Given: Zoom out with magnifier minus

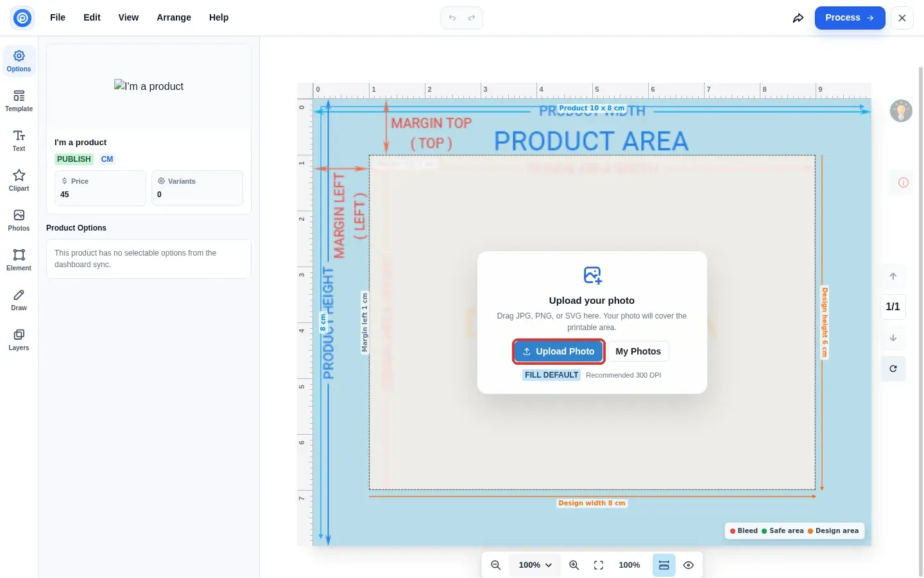Looking at the screenshot, I should (496, 565).
